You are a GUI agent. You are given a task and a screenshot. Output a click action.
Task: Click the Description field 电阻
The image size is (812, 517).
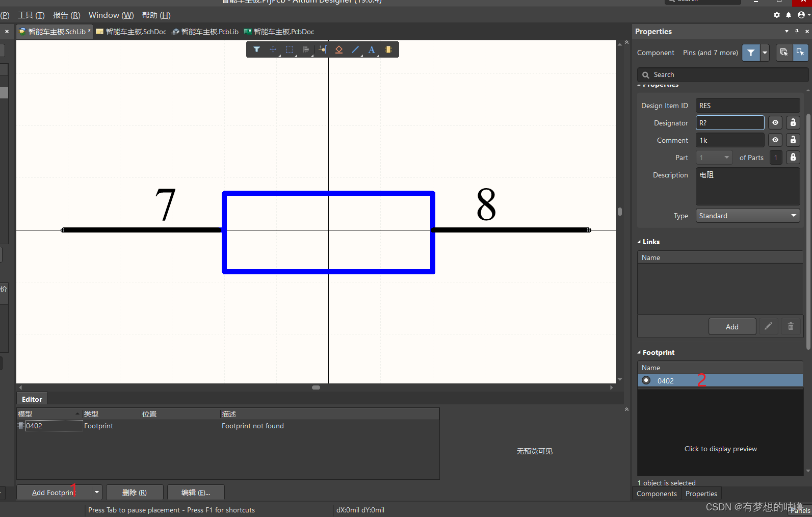coord(748,186)
